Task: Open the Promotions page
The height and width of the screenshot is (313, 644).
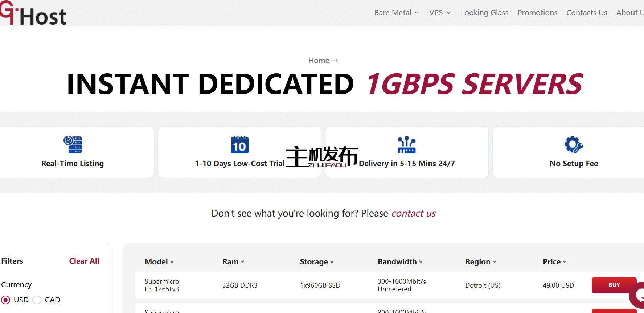Action: (x=537, y=13)
